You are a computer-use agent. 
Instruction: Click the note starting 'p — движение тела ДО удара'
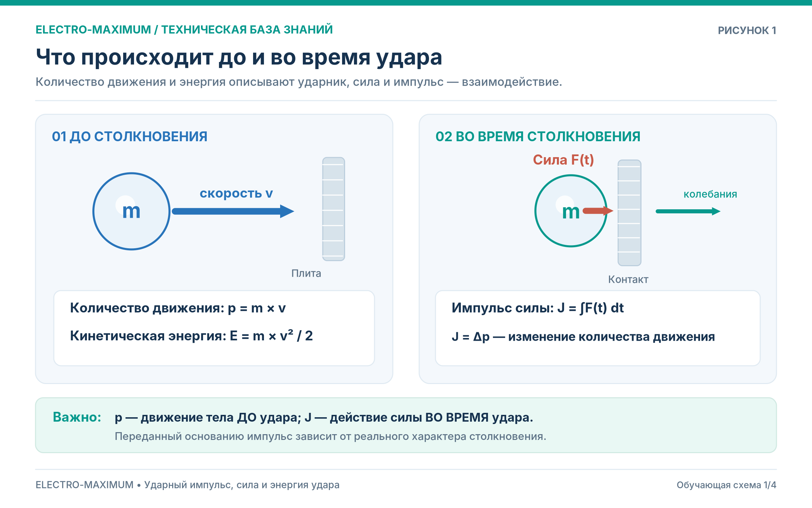pos(324,418)
